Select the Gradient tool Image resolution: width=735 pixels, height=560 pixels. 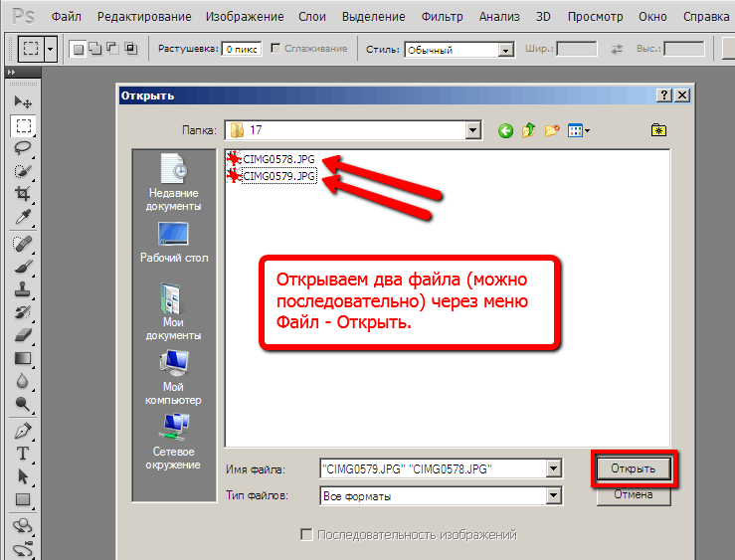(23, 358)
